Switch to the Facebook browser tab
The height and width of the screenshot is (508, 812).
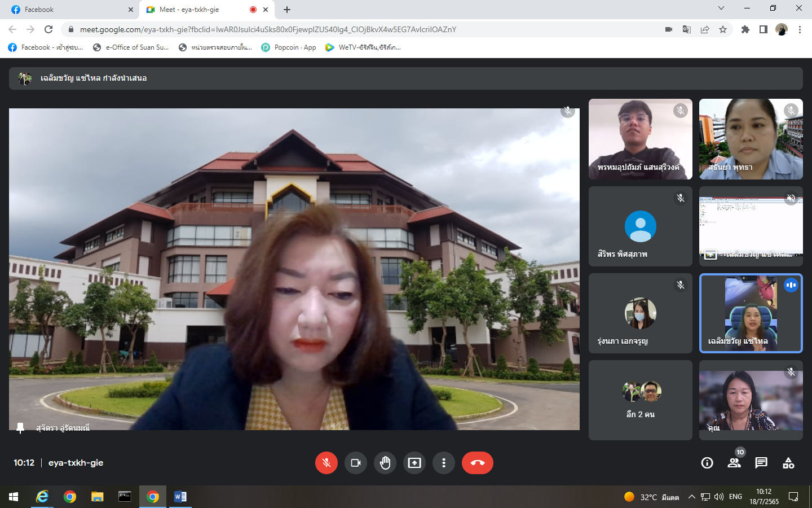point(68,10)
